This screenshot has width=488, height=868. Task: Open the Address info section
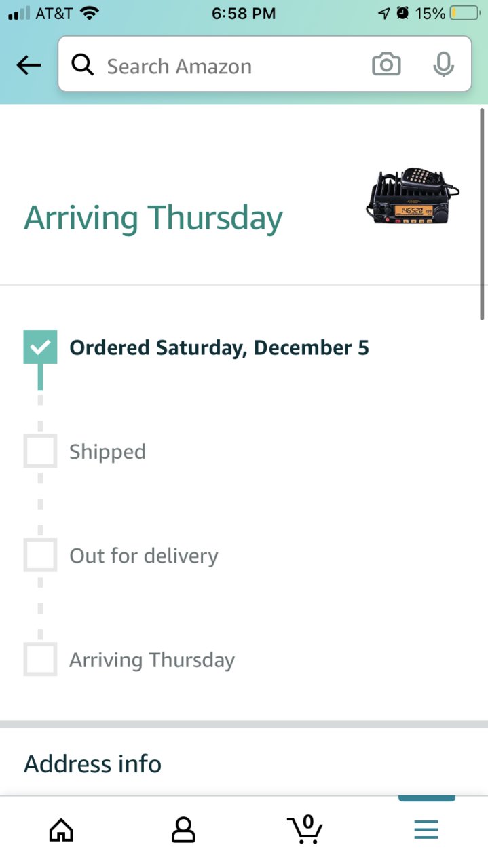(93, 764)
